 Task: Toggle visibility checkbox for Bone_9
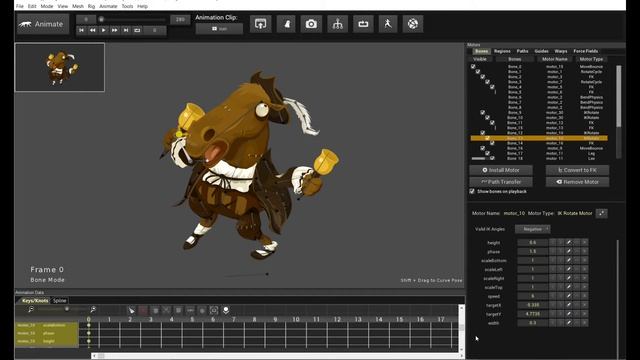[x=483, y=112]
